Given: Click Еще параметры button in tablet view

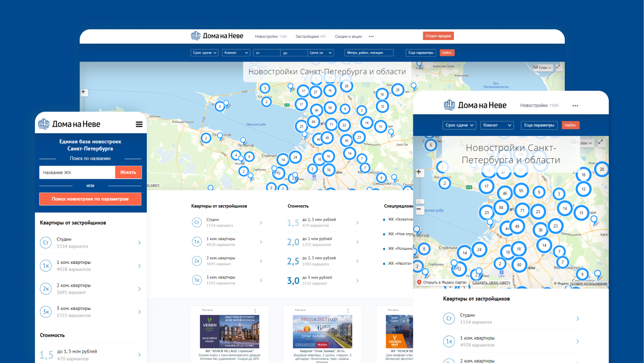Looking at the screenshot, I should click(539, 125).
